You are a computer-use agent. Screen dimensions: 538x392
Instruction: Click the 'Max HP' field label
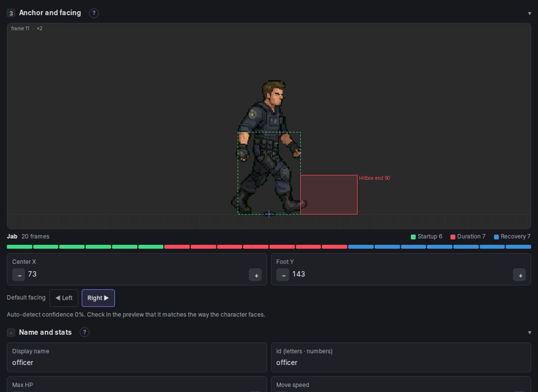(22, 385)
